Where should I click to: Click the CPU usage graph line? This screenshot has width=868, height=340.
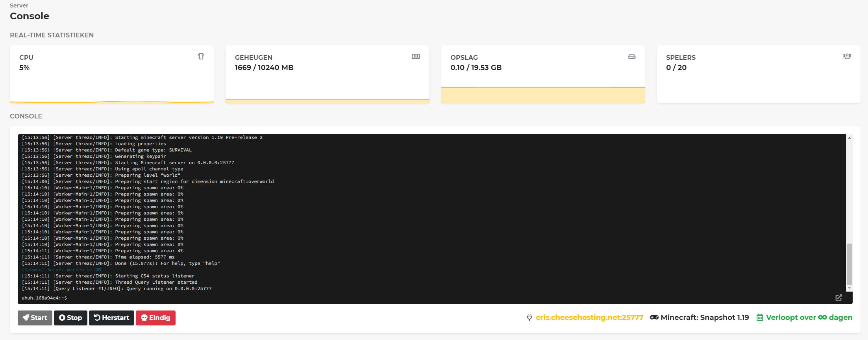(x=112, y=102)
